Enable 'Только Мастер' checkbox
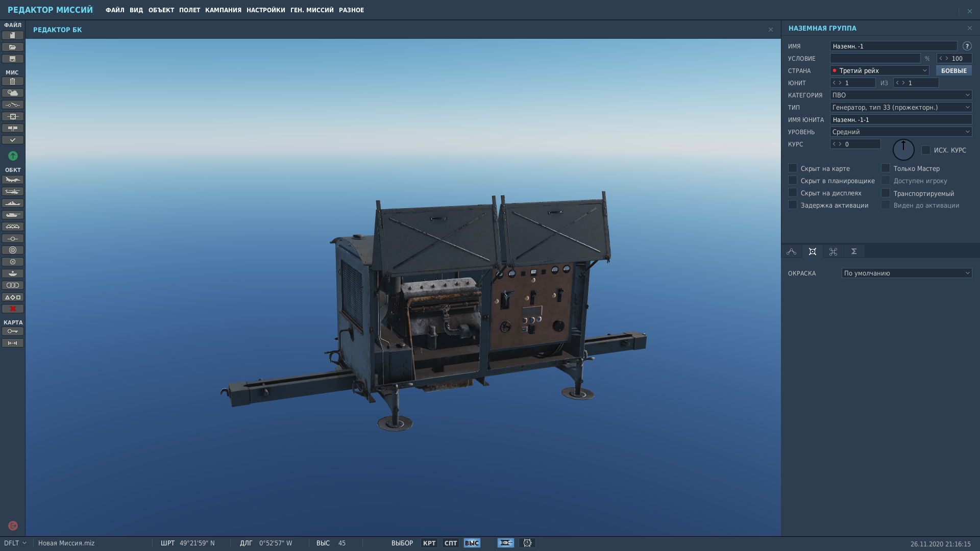 click(886, 168)
